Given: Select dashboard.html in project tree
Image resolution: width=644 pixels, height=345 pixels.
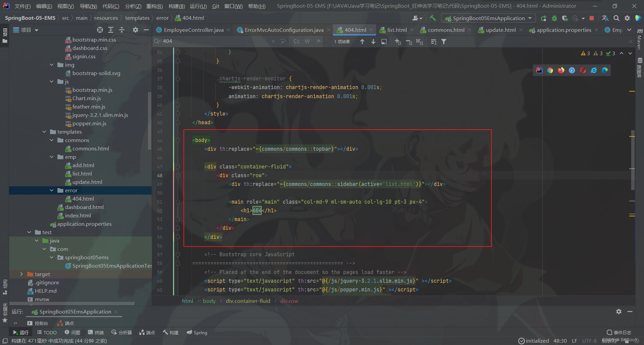Looking at the screenshot, I should click(84, 207).
